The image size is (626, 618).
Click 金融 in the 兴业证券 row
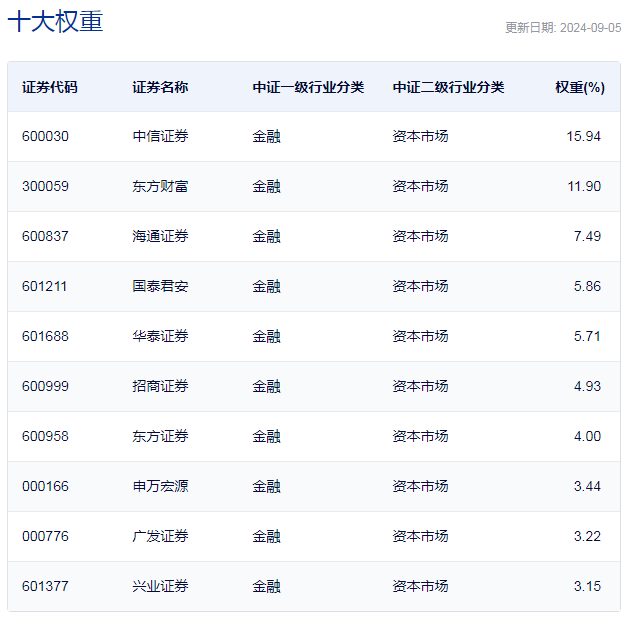coord(266,586)
